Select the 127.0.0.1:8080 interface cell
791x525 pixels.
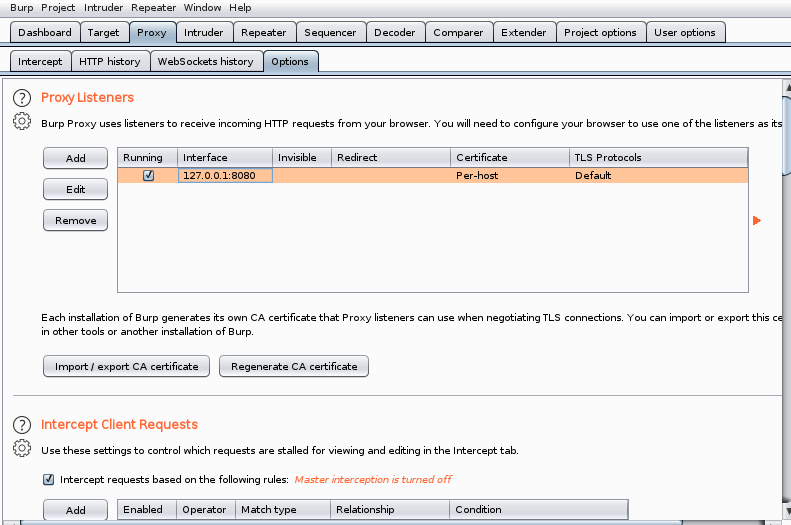225,176
